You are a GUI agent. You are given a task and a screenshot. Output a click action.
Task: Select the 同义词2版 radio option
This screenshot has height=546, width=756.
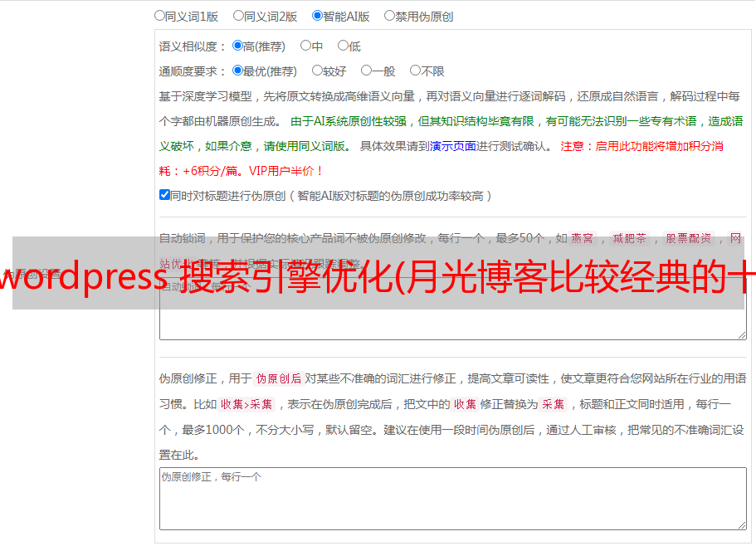[x=238, y=16]
